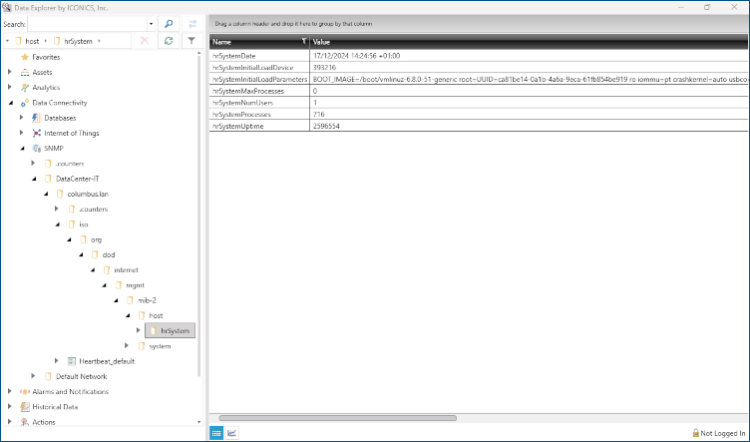Click the Data Connectivity gears icon
This screenshot has width=750, height=442.
[25, 103]
